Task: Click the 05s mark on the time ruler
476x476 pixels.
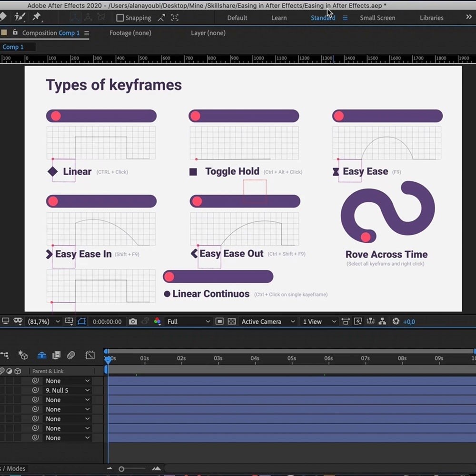Action: (x=292, y=358)
